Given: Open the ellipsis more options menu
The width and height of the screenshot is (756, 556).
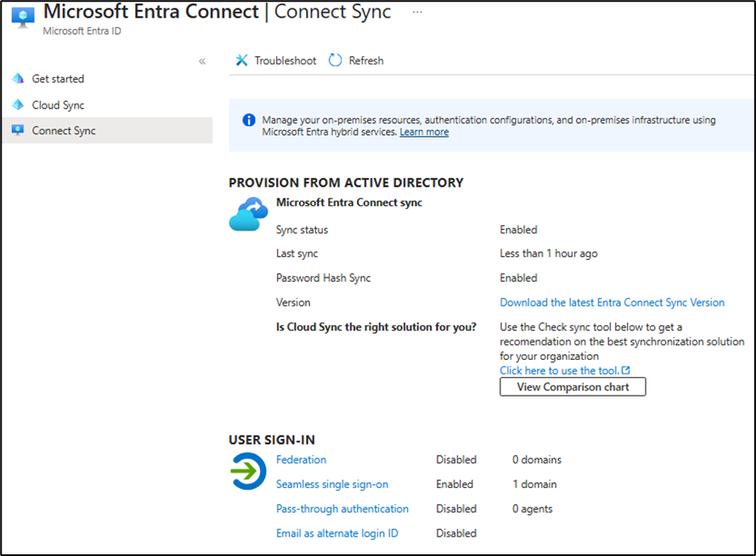Looking at the screenshot, I should point(417,13).
